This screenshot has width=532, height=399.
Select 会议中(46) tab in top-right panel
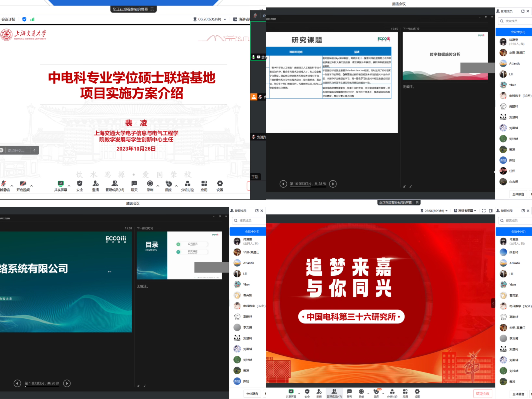514,32
